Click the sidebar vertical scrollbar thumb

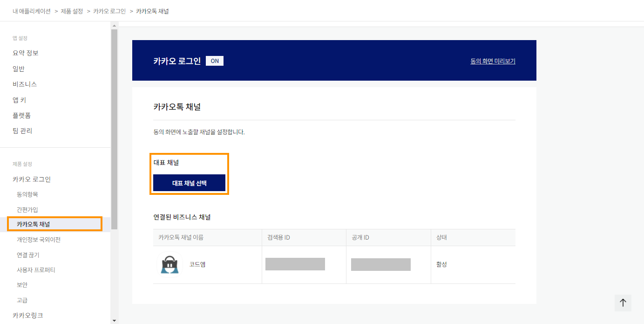tap(114, 129)
